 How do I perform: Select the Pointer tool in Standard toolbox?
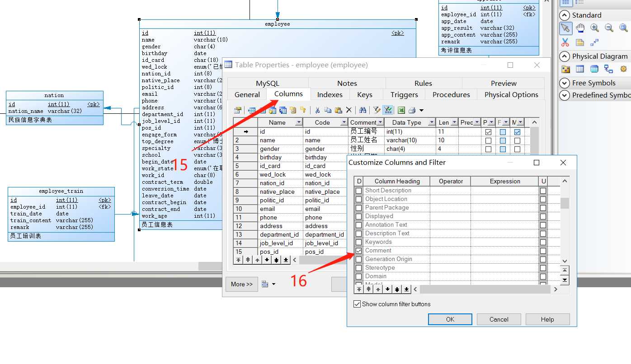565,28
